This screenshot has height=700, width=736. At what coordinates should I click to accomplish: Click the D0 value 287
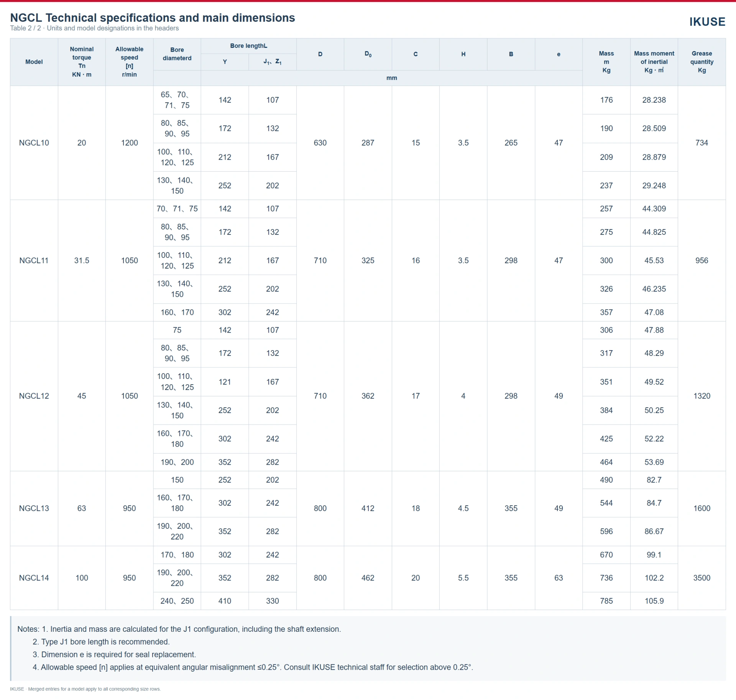[x=368, y=143]
